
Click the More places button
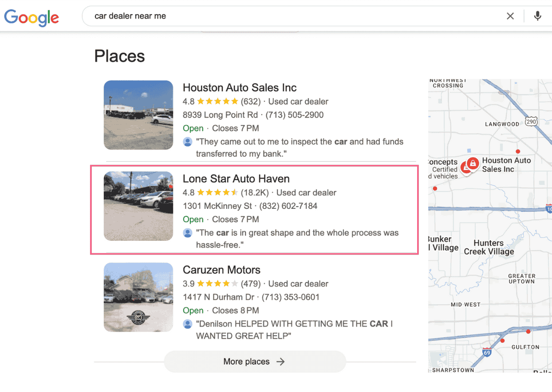click(255, 361)
